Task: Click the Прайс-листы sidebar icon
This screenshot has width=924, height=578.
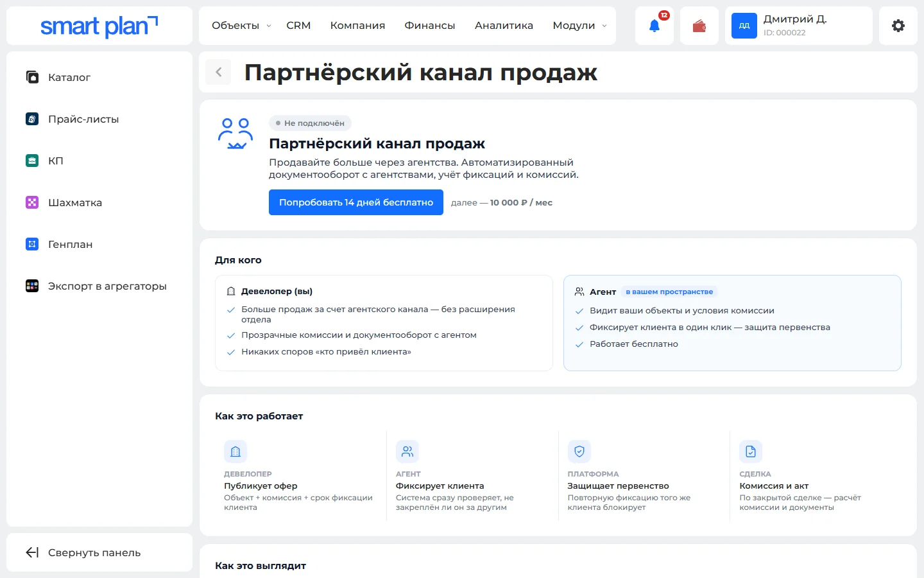Action: click(32, 119)
